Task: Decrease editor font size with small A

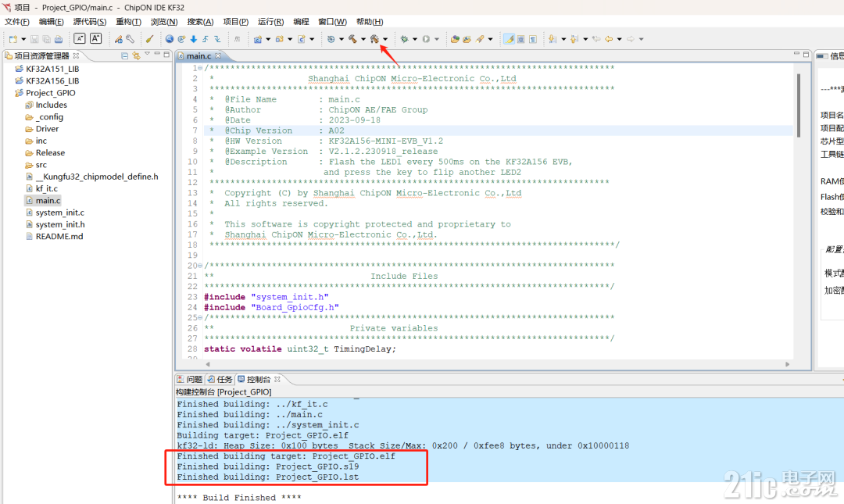Action: [x=80, y=39]
